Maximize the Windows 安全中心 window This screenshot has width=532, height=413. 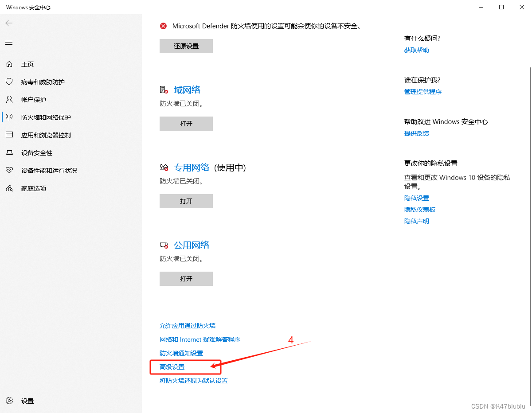click(x=501, y=7)
